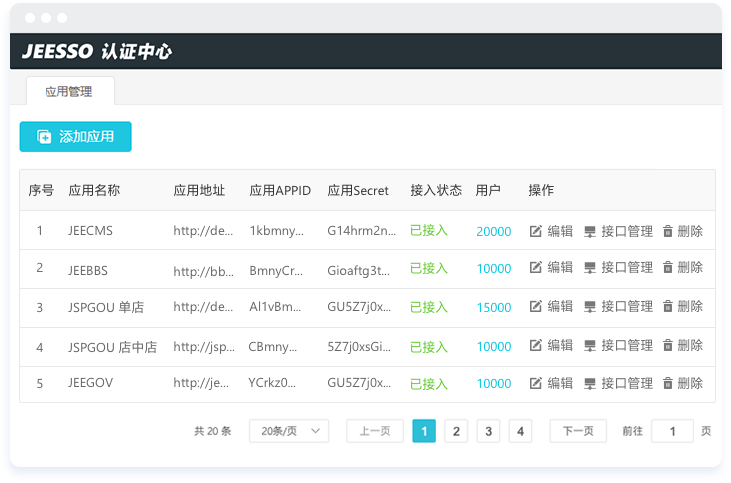Image resolution: width=731 pixels, height=483 pixels.
Task: Click interface management icon for JEECMS
Action: [590, 231]
